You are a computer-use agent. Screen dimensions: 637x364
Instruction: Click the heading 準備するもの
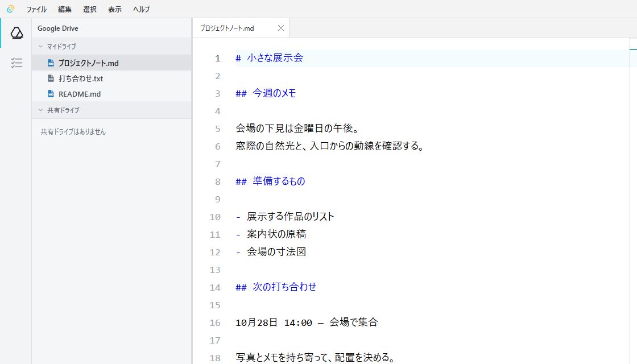pos(270,181)
